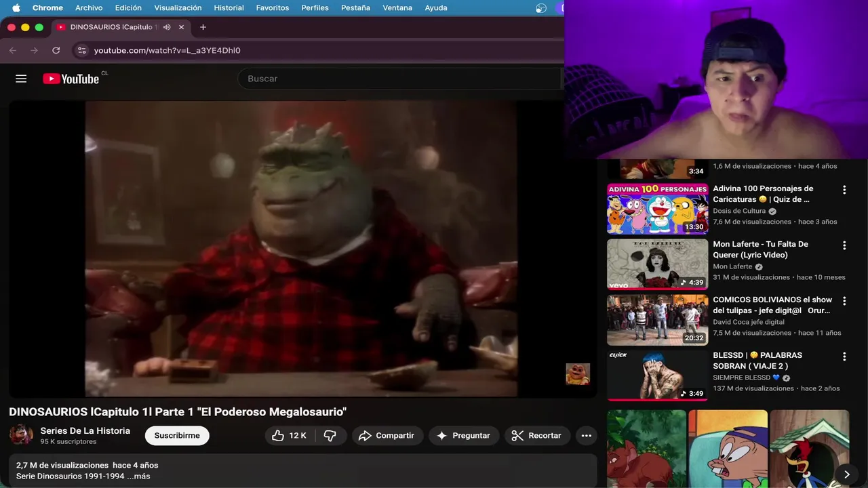
Task: Open the Historial menu
Action: tap(229, 8)
